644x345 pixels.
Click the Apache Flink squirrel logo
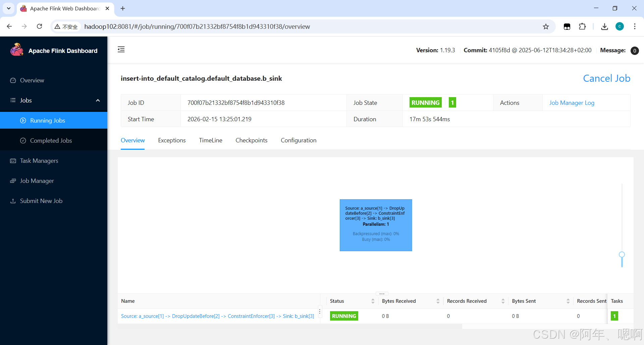click(x=17, y=50)
